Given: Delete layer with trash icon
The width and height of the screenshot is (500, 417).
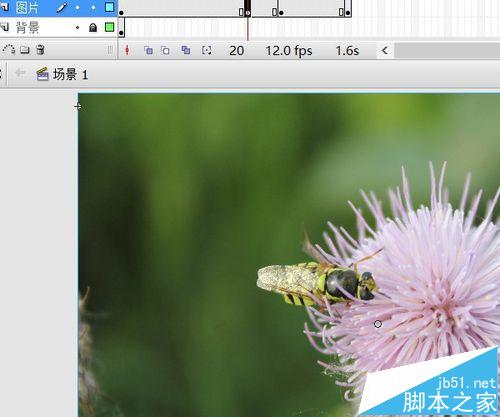Looking at the screenshot, I should coord(40,50).
